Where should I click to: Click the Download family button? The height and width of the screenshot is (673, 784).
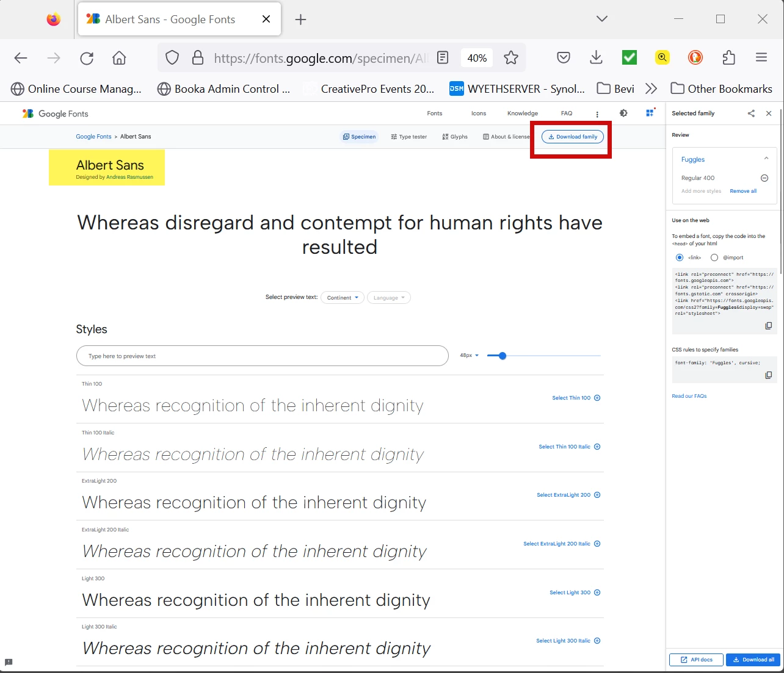pos(573,137)
